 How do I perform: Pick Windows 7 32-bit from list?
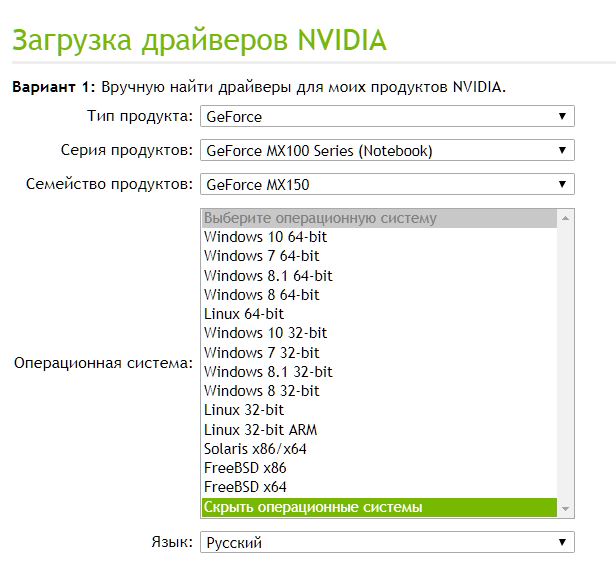click(379, 353)
